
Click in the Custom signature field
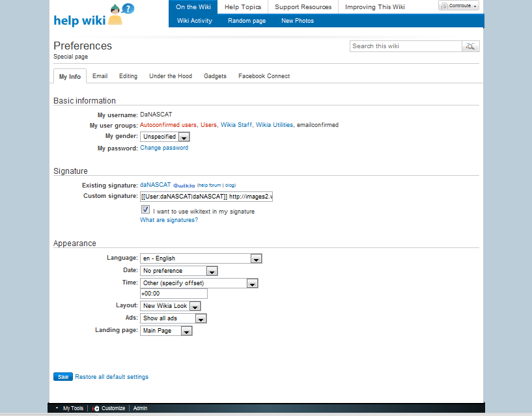pyautogui.click(x=206, y=197)
